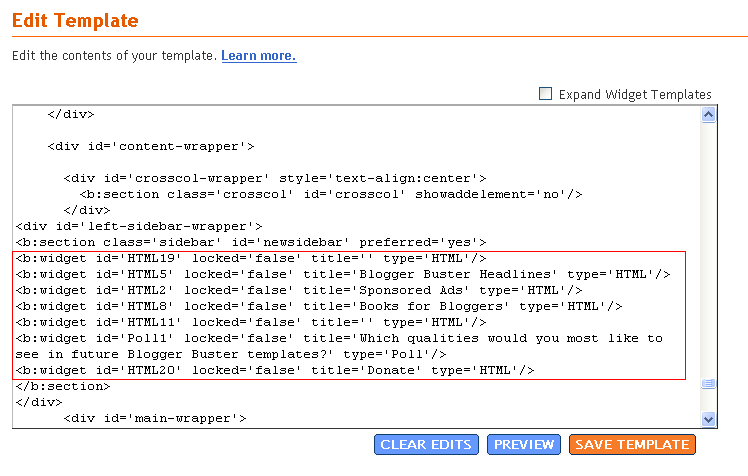Click the scrollbar up arrow
The height and width of the screenshot is (476, 748).
(708, 115)
